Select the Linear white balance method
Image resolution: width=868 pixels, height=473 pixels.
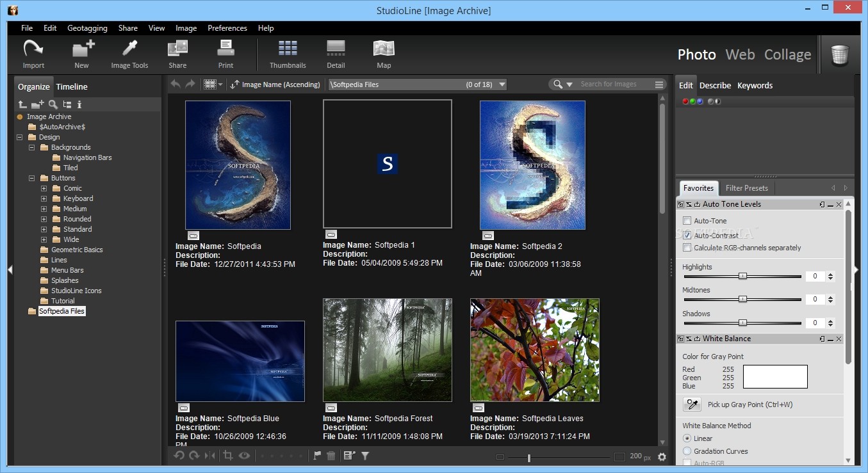point(687,438)
